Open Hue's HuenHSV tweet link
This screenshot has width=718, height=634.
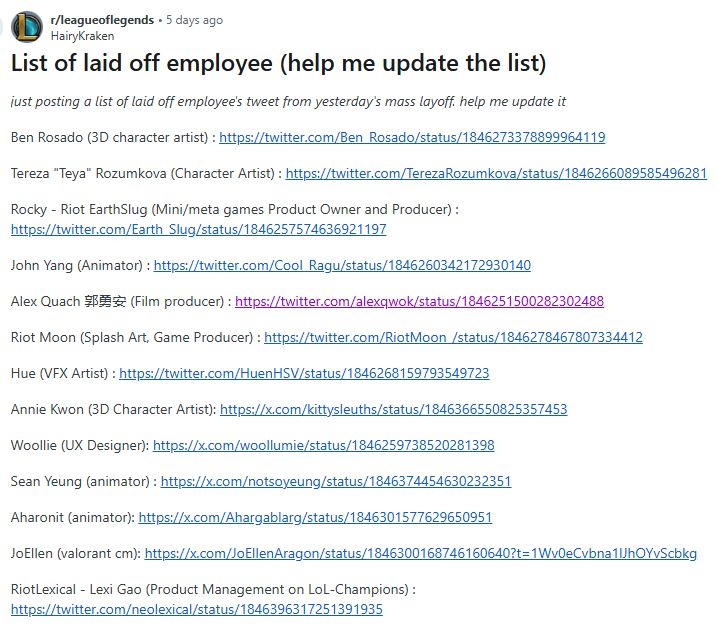click(304, 373)
